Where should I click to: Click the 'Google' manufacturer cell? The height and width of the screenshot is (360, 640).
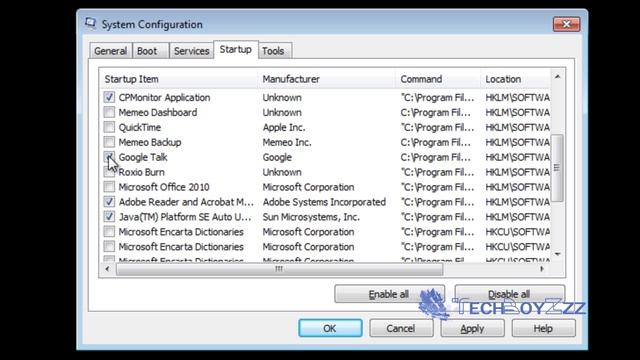277,157
